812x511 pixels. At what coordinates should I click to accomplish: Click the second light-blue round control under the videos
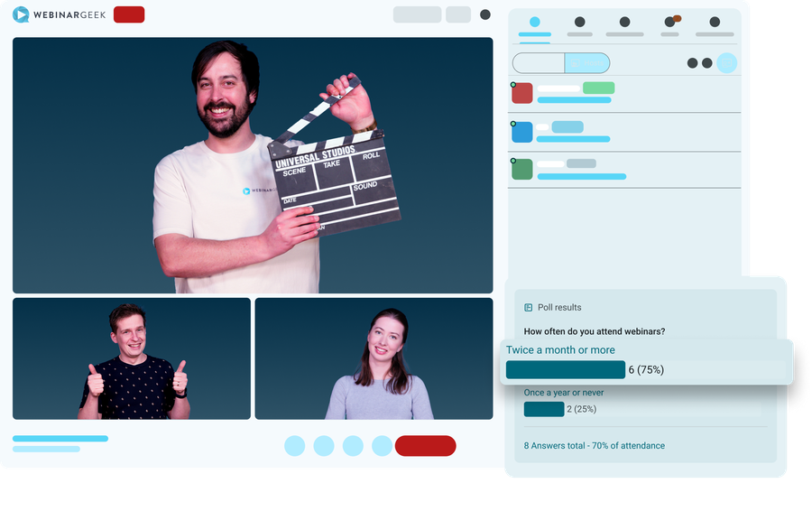point(324,446)
